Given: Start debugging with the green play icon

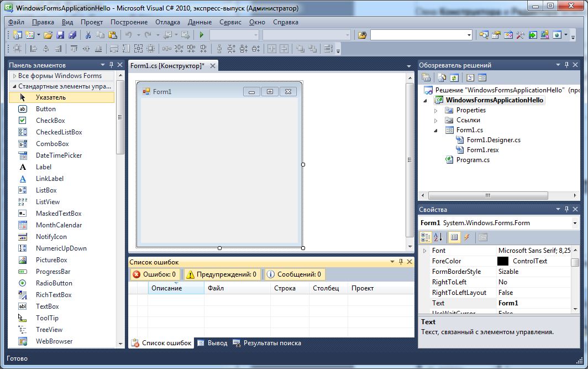Looking at the screenshot, I should tap(201, 35).
